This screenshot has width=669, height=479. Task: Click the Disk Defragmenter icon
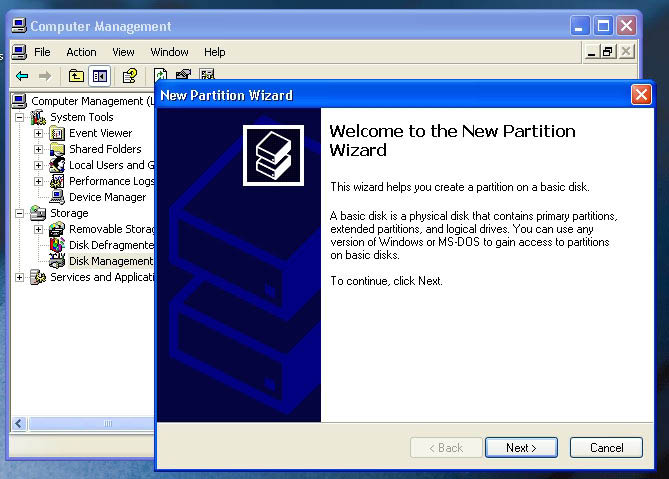(57, 245)
